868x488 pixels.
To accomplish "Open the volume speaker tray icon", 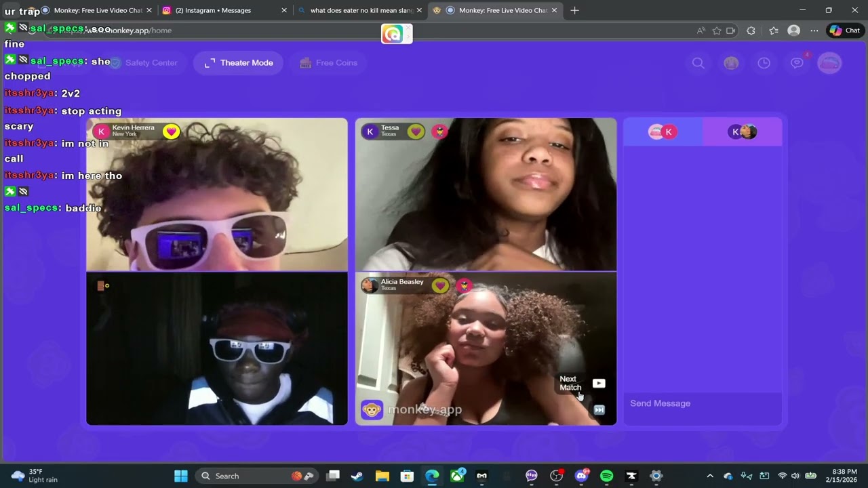I will 795,476.
